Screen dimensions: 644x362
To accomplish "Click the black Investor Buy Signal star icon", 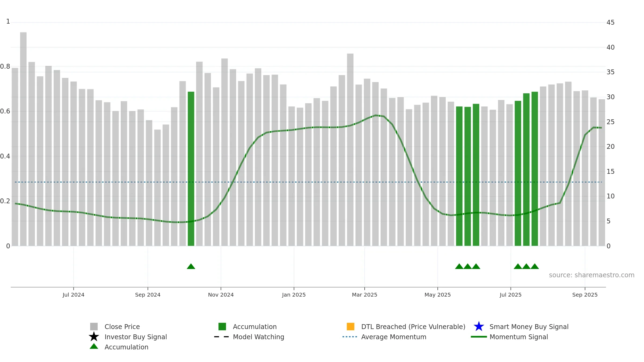I will (94, 337).
